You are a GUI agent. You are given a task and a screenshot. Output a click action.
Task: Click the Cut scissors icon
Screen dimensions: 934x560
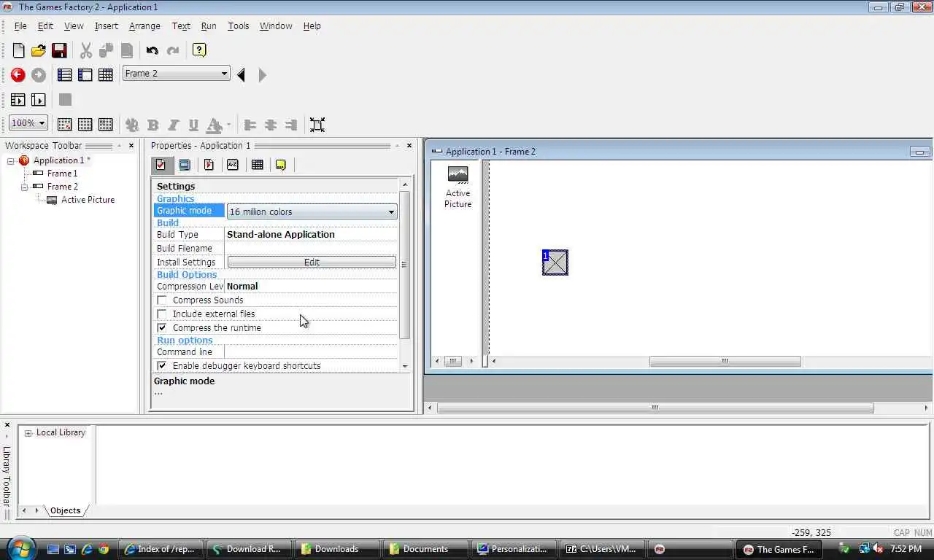(86, 50)
